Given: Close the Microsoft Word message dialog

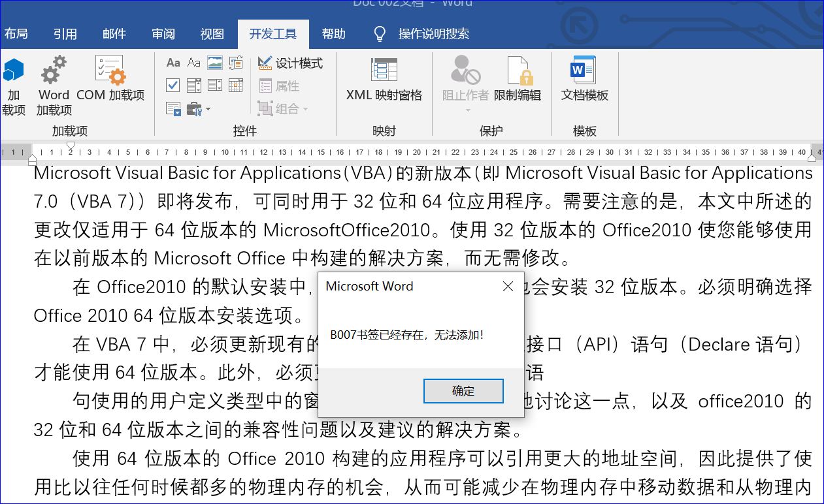Looking at the screenshot, I should (x=508, y=286).
